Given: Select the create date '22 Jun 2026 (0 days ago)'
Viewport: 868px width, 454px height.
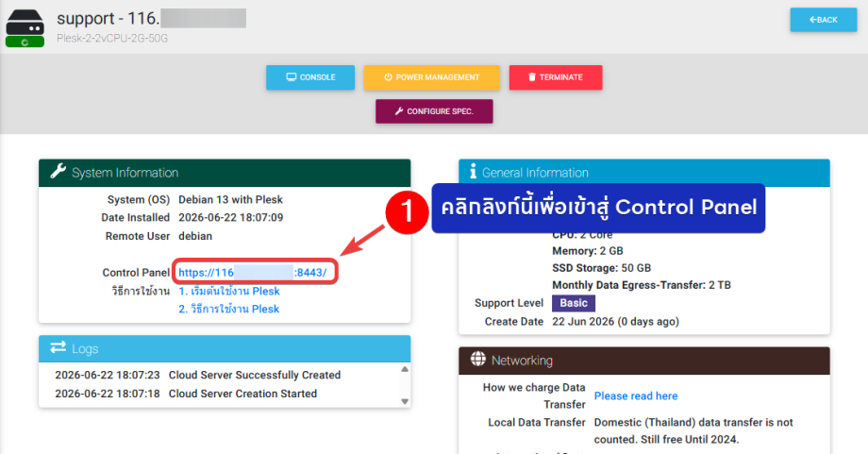Looking at the screenshot, I should click(x=615, y=322).
